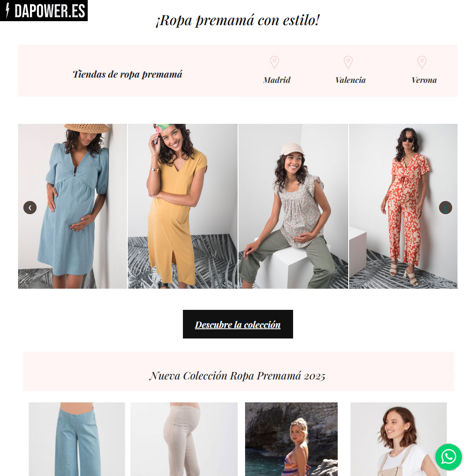Open the Valencia store link
This screenshot has width=476, height=476.
pyautogui.click(x=350, y=80)
